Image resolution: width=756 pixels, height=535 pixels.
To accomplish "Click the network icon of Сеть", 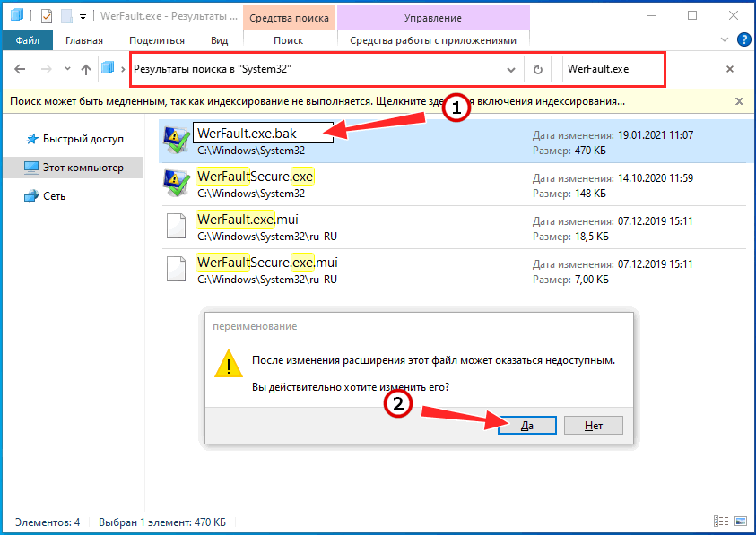I will [31, 196].
